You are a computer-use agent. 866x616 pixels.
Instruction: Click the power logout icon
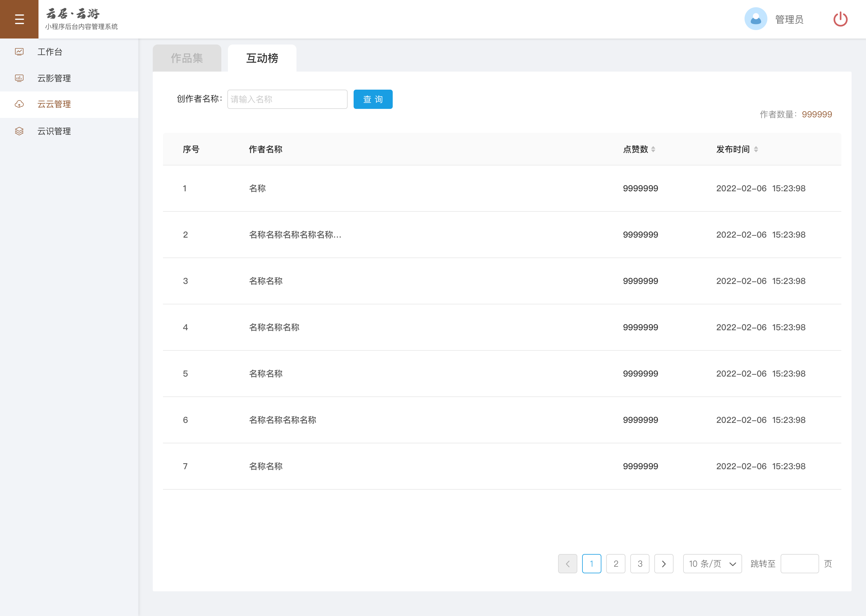click(x=840, y=19)
